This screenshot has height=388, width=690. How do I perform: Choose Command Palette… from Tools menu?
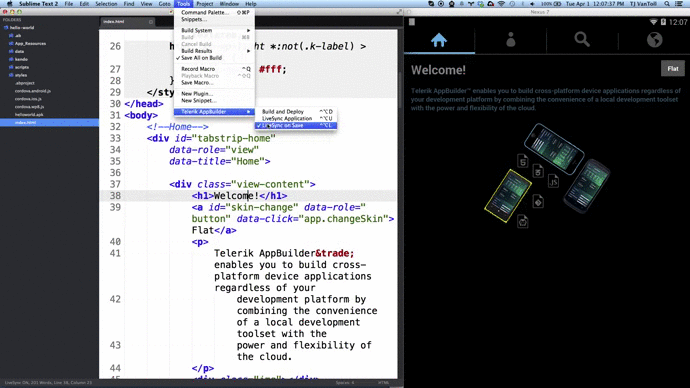pyautogui.click(x=214, y=12)
